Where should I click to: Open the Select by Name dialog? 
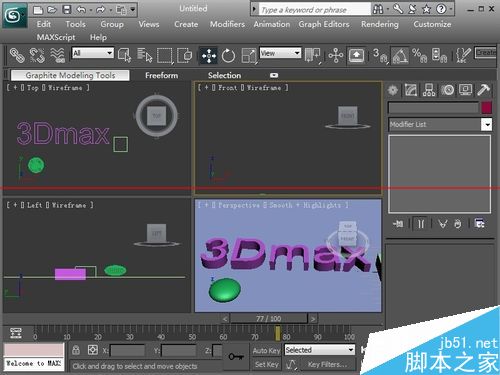pos(145,55)
